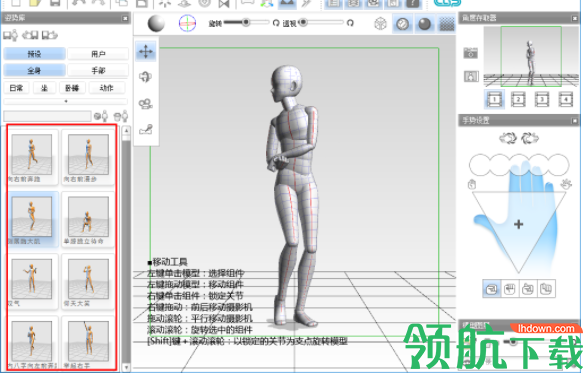Click the pose search input field
The width and height of the screenshot is (583, 376).
(47, 116)
